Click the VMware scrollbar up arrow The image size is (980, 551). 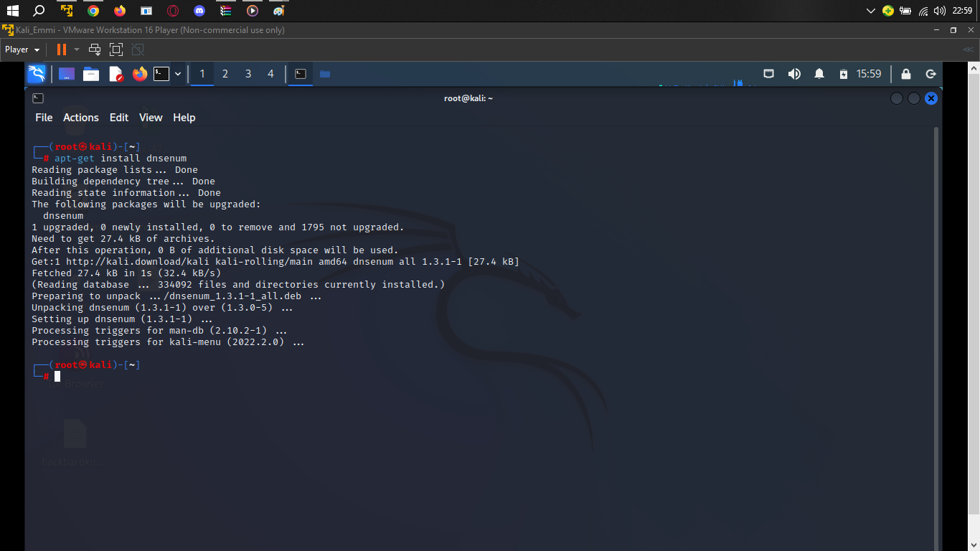point(974,67)
